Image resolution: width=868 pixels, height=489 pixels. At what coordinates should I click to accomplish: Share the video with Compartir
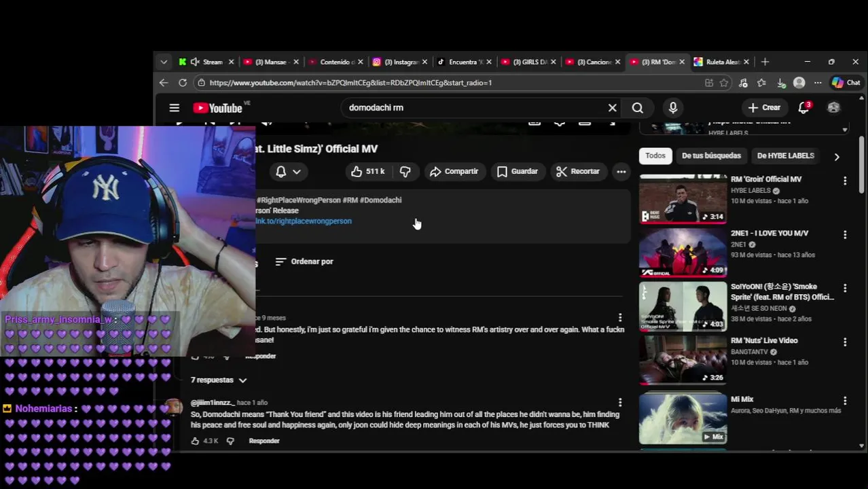pos(454,172)
